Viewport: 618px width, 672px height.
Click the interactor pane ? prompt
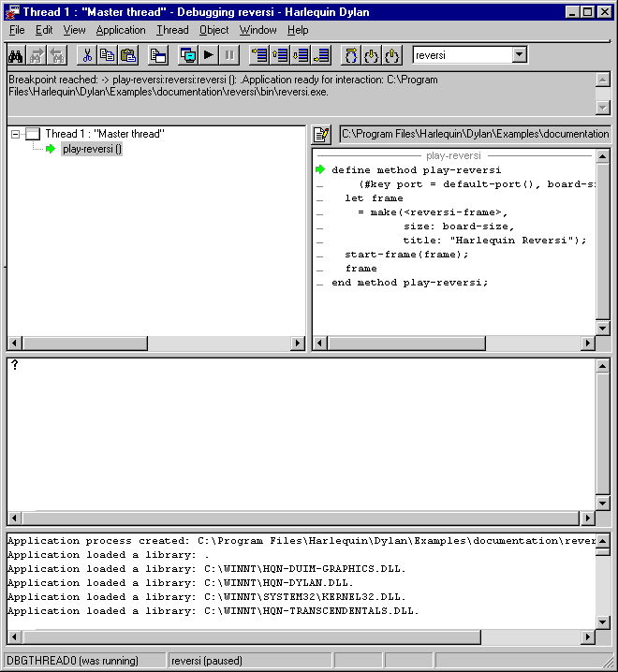[x=15, y=365]
